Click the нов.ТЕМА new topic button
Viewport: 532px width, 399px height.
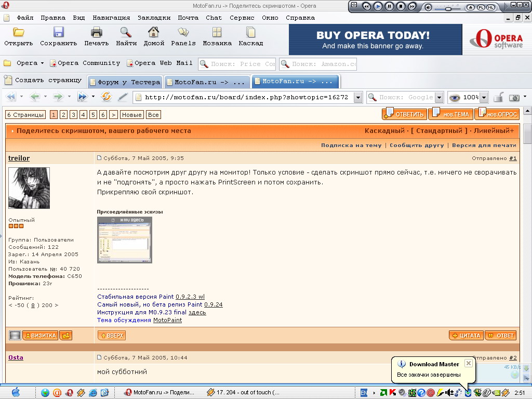pyautogui.click(x=450, y=114)
